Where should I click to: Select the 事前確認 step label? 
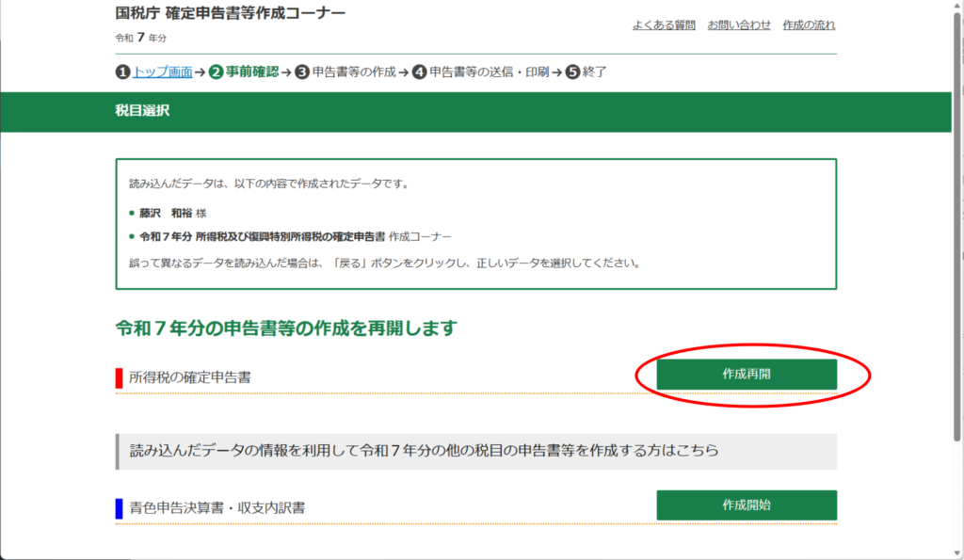[x=252, y=72]
